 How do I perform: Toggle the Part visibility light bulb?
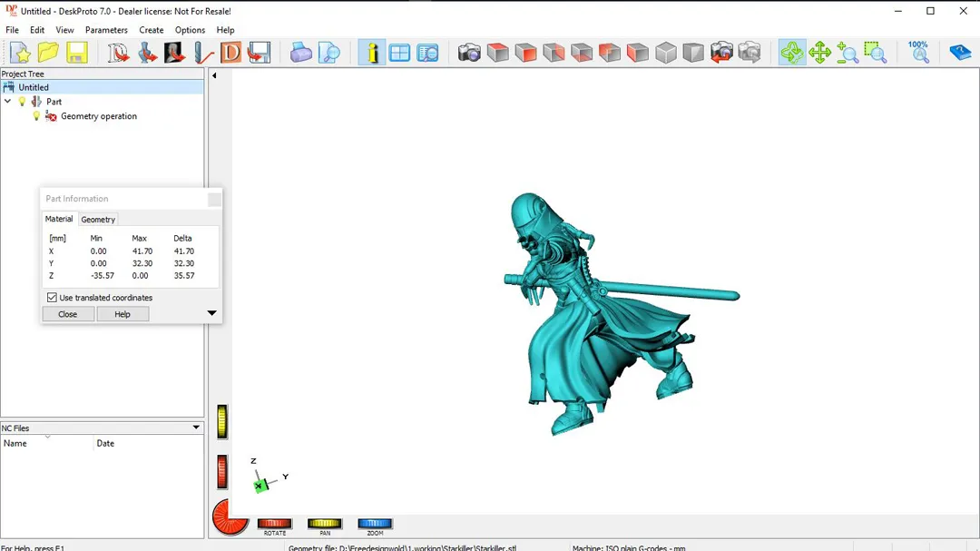[23, 102]
